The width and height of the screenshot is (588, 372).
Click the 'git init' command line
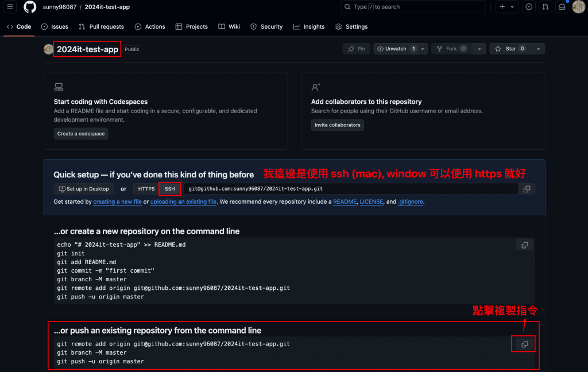click(71, 254)
